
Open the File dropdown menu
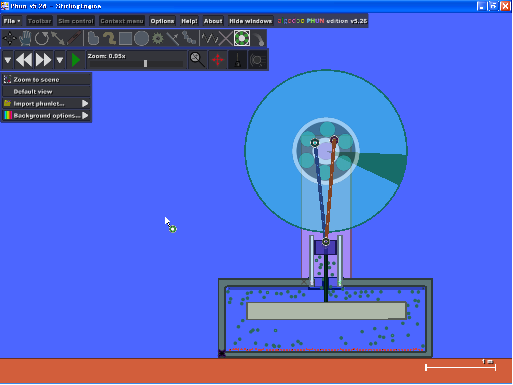12,21
